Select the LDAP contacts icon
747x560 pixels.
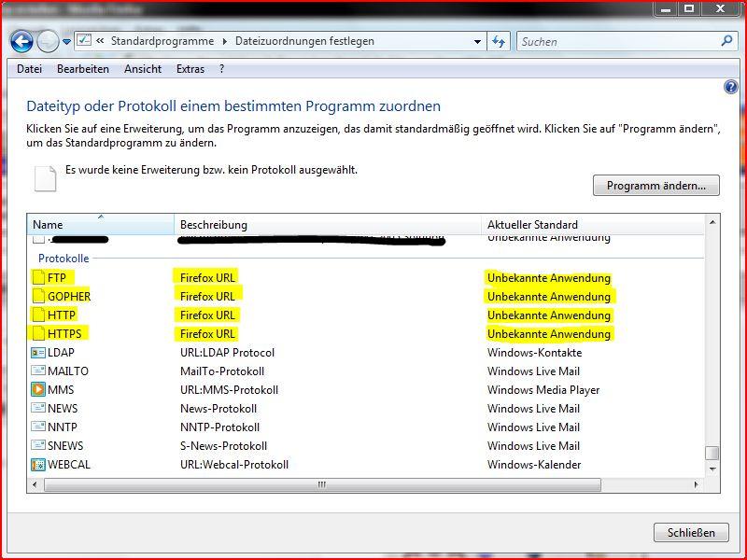pyautogui.click(x=38, y=353)
